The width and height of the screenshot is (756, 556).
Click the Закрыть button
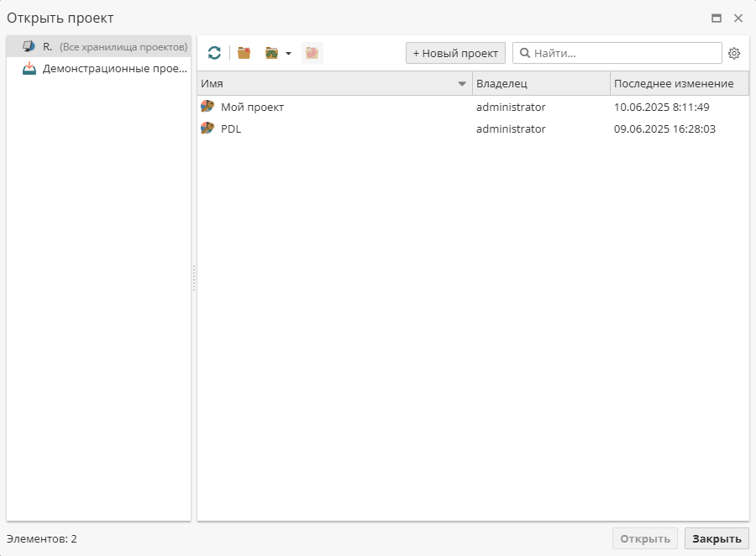pos(717,538)
